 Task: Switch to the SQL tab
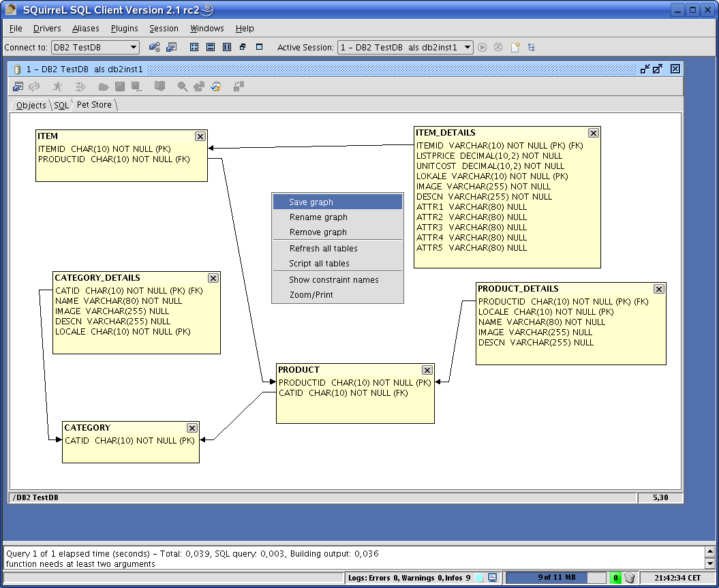click(61, 105)
